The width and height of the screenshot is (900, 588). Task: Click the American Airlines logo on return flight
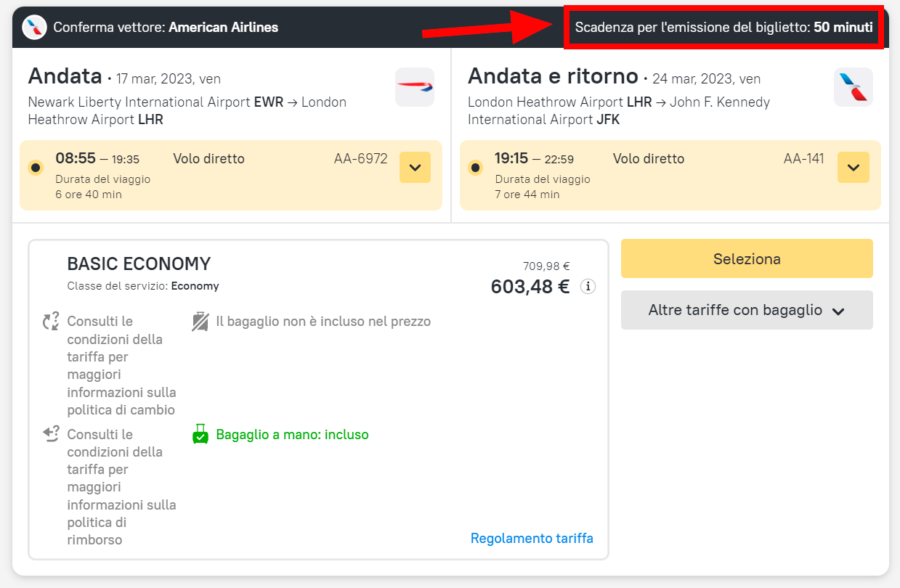[853, 87]
